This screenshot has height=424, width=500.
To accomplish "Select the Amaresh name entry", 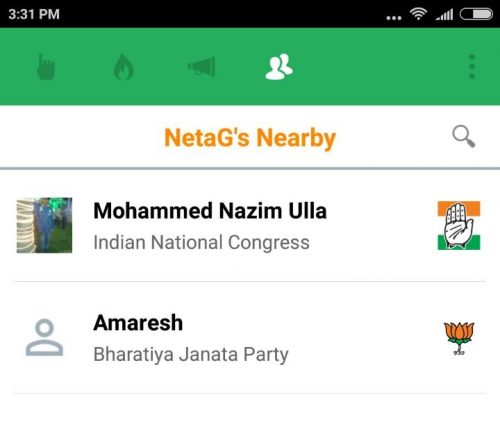I will tap(138, 323).
